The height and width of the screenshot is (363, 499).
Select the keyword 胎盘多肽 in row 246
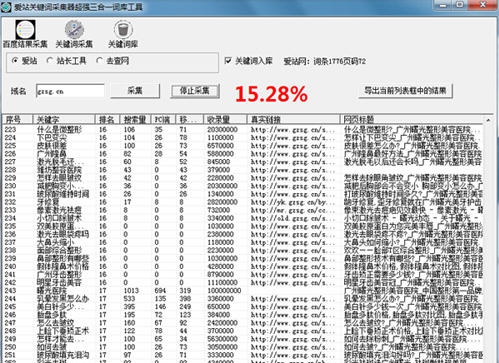pos(52,315)
